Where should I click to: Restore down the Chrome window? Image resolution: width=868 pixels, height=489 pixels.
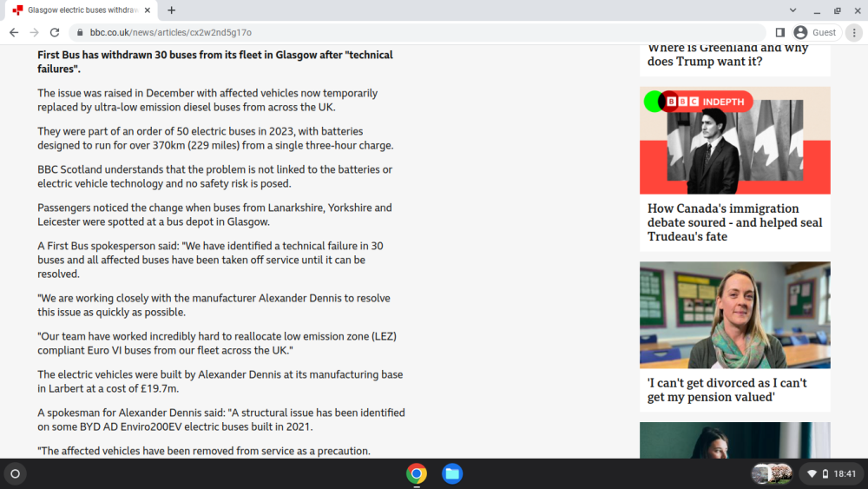[x=838, y=10]
